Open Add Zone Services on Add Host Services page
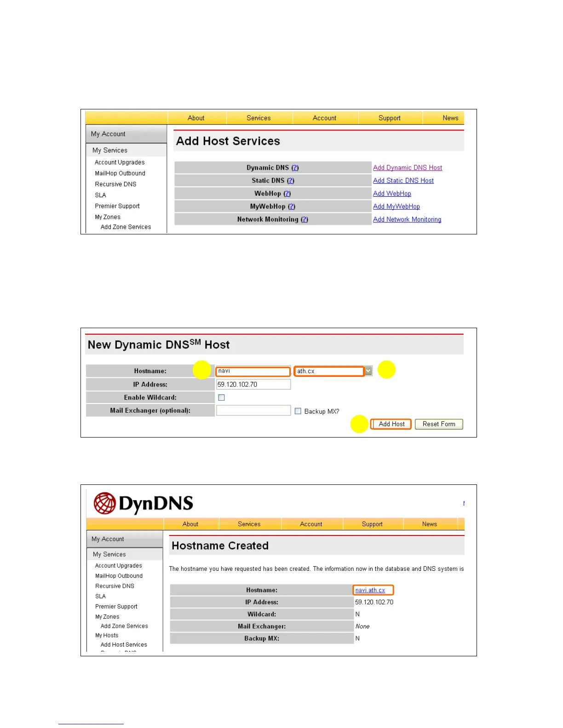Screen dimensions: 563x728 click(126, 227)
